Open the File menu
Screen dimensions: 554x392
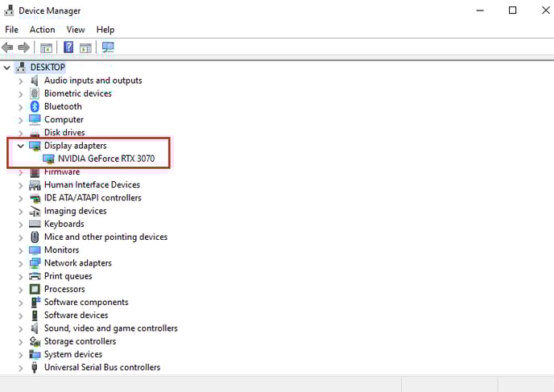[11, 30]
